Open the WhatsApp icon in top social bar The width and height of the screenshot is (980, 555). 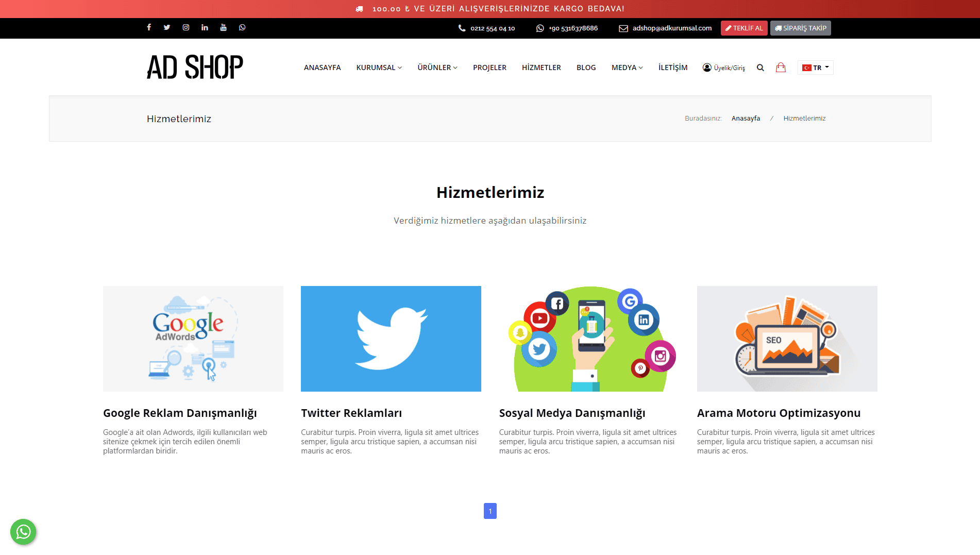pos(242,27)
